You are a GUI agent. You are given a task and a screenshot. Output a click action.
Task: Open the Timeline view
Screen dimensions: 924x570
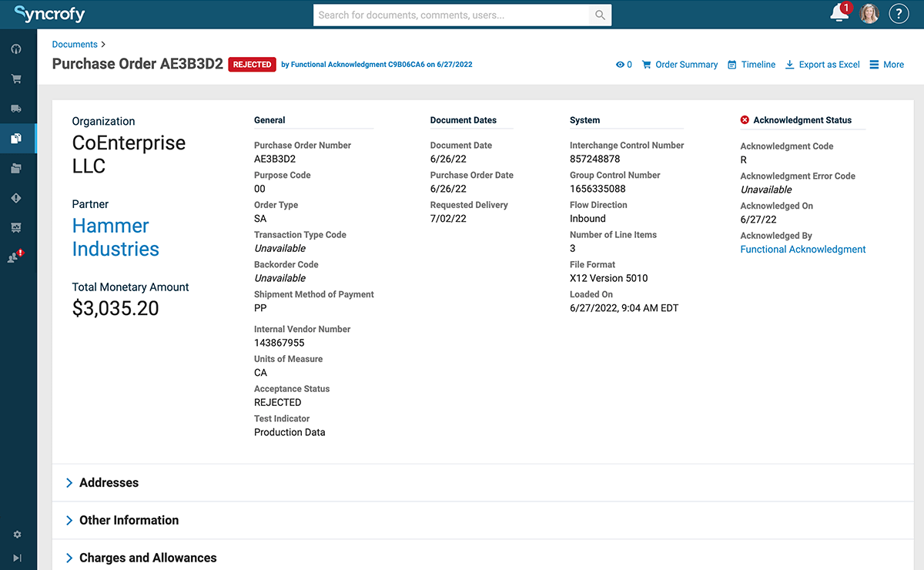click(x=752, y=65)
